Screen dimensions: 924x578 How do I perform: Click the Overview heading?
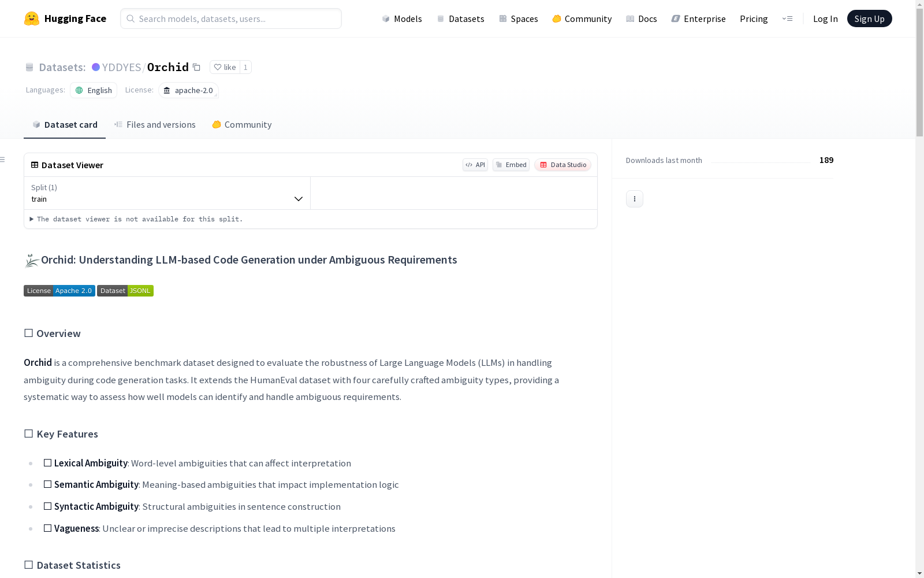pyautogui.click(x=52, y=334)
